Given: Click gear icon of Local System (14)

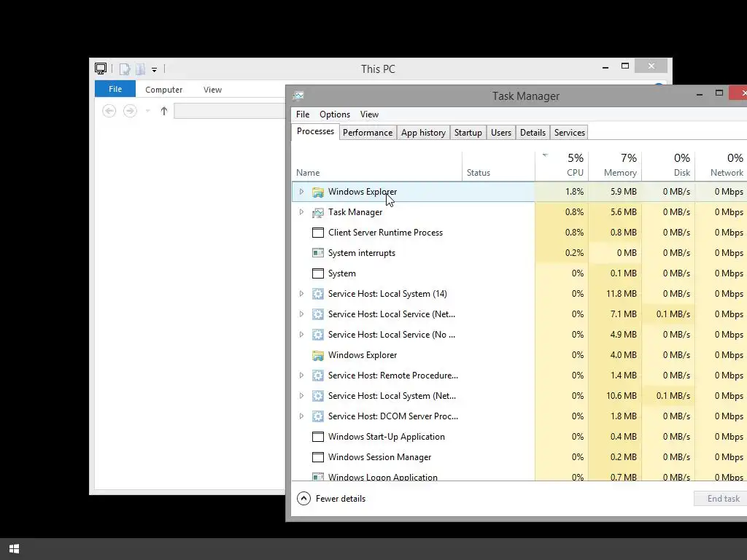Looking at the screenshot, I should pos(318,294).
